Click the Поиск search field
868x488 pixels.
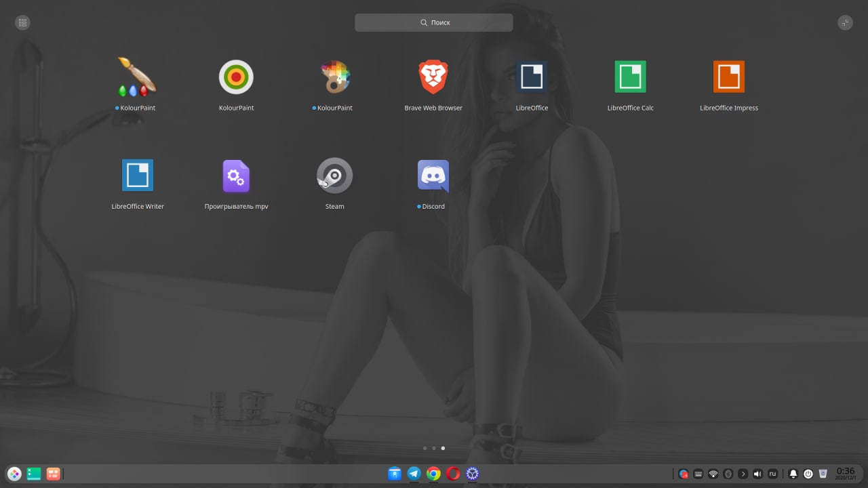(434, 22)
